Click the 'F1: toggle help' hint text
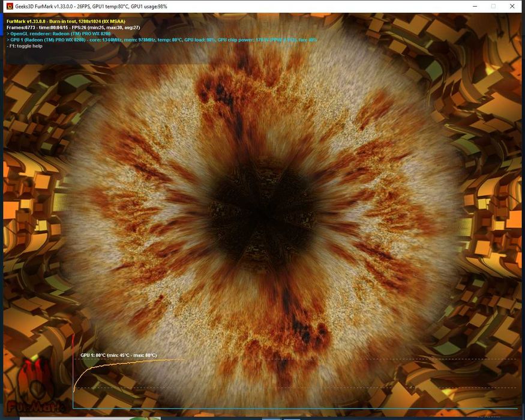 25,46
